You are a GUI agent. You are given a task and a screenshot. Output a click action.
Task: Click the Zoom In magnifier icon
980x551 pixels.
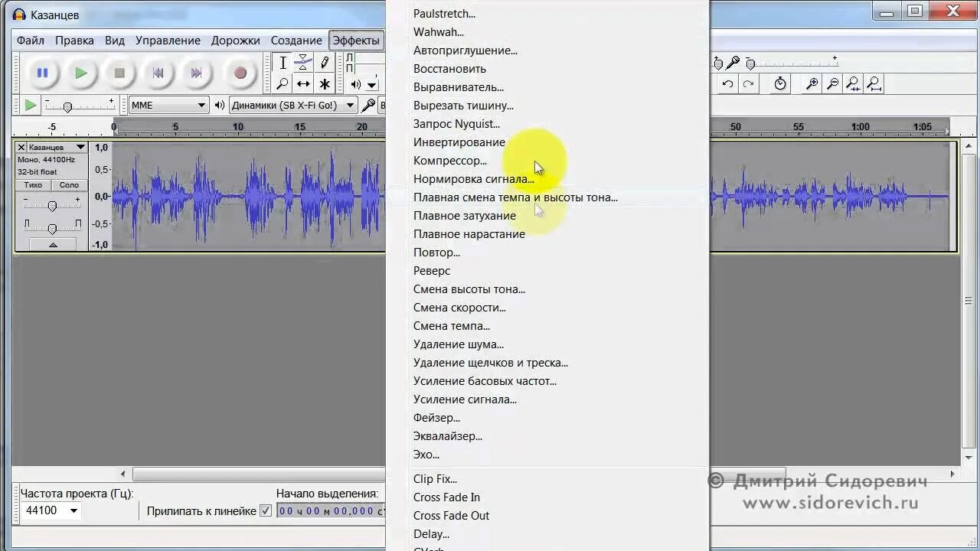812,84
